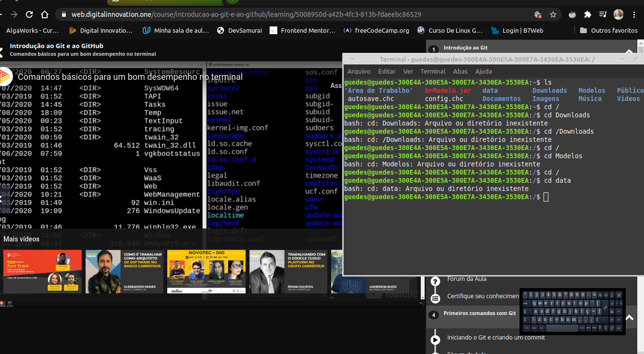The width and height of the screenshot is (644, 354).
Task: Open the Frontend Mentor bookmark
Action: click(303, 30)
